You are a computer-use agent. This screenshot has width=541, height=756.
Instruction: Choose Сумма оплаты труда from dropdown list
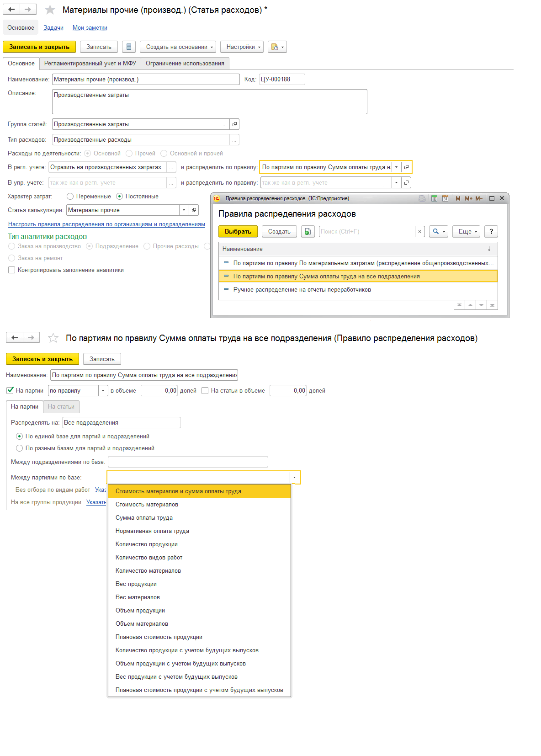(x=144, y=518)
